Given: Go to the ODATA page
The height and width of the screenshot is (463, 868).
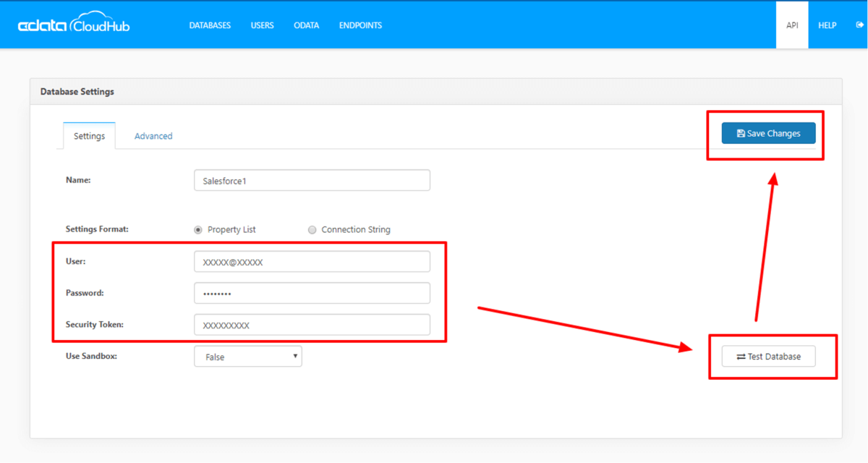Looking at the screenshot, I should point(307,25).
